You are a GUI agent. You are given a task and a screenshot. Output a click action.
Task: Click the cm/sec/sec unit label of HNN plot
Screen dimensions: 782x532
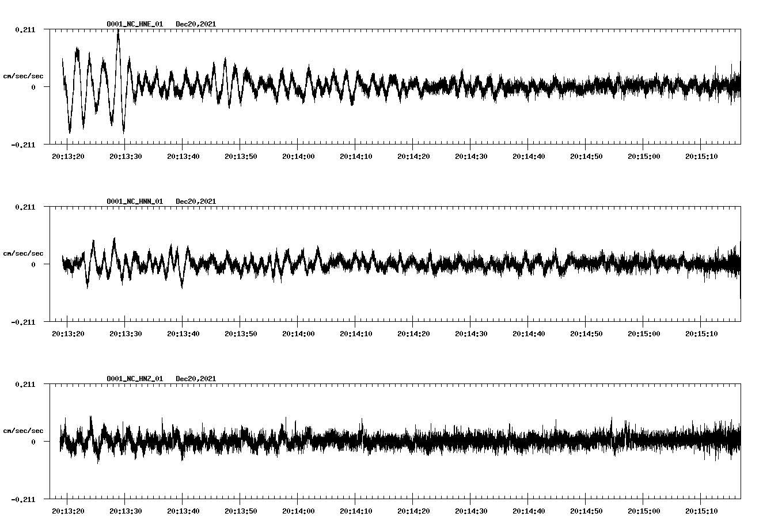pos(23,253)
